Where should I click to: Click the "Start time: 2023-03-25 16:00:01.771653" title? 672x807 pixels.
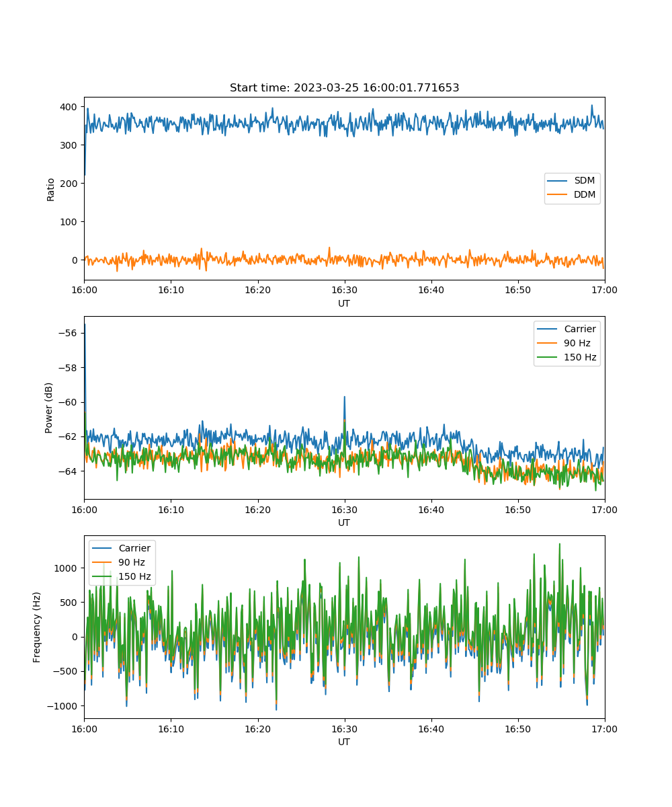point(344,88)
